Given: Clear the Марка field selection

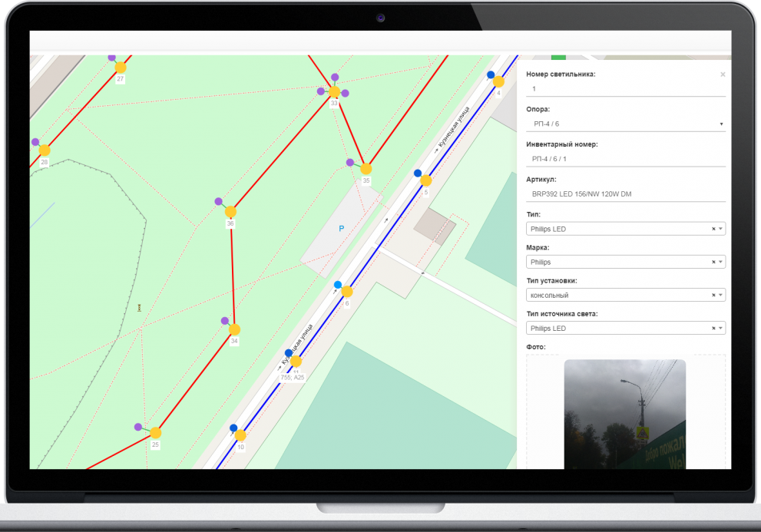Looking at the screenshot, I should click(x=713, y=262).
